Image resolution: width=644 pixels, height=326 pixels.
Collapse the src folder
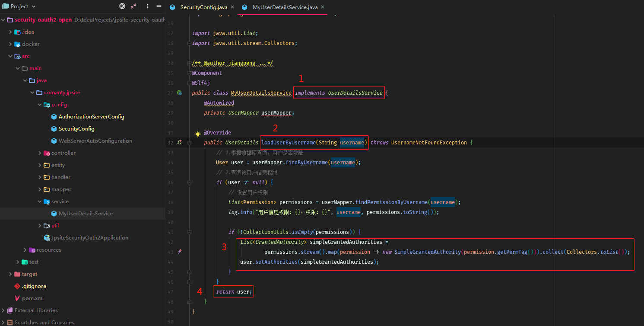10,56
